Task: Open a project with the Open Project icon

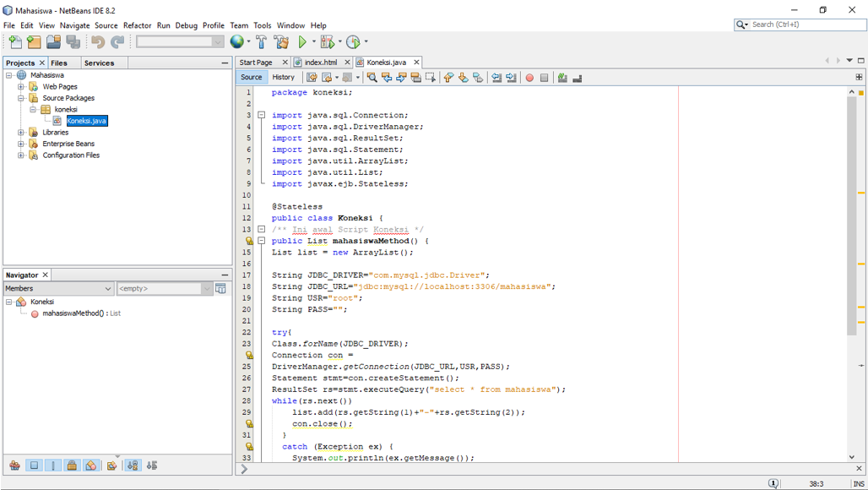Action: [x=53, y=41]
